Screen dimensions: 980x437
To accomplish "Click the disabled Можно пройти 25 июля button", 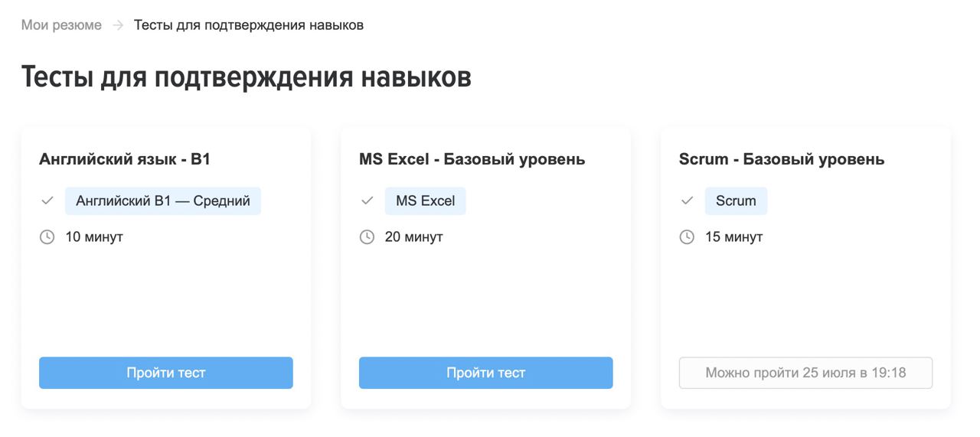I will point(806,373).
